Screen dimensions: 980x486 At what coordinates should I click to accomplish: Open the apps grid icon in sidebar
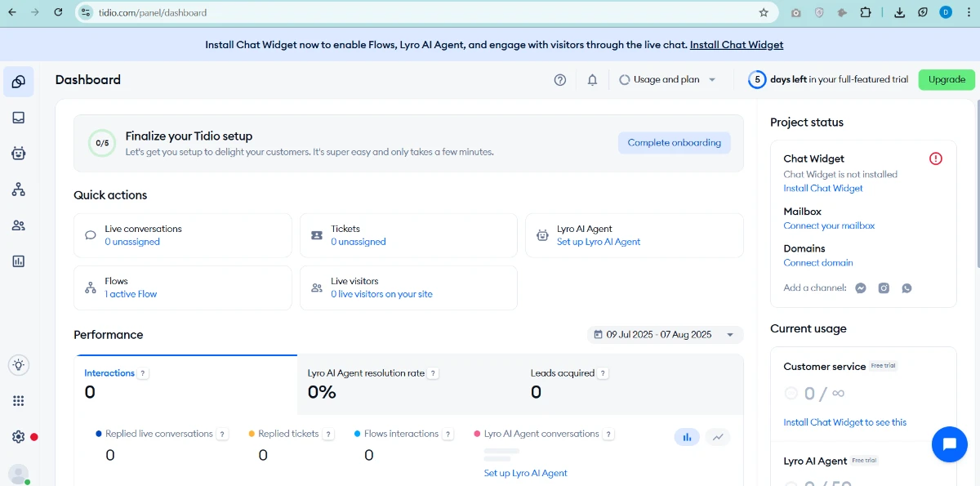point(19,401)
